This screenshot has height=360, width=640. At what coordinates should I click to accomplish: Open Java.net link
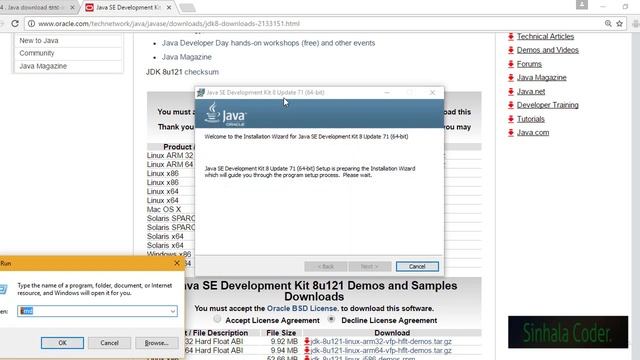pyautogui.click(x=531, y=91)
